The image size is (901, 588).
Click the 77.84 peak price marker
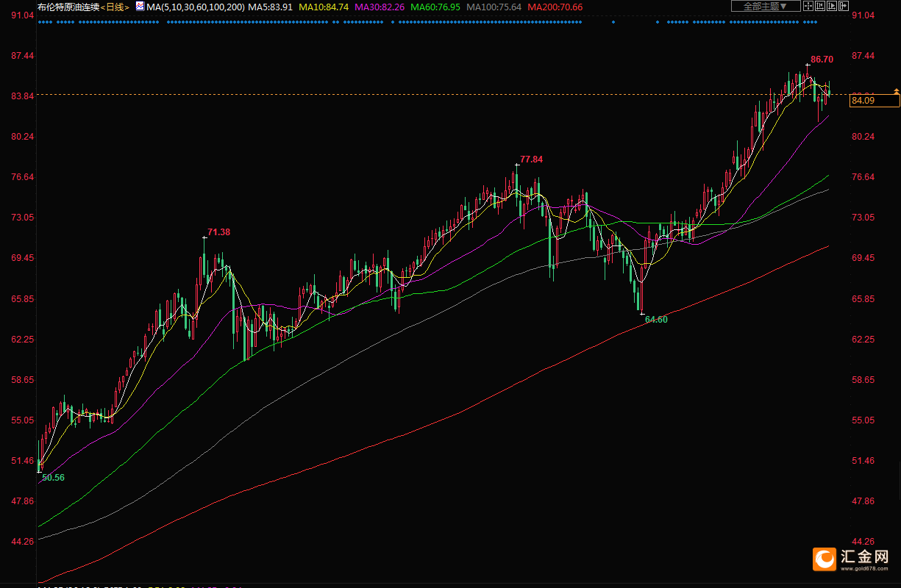tap(531, 159)
